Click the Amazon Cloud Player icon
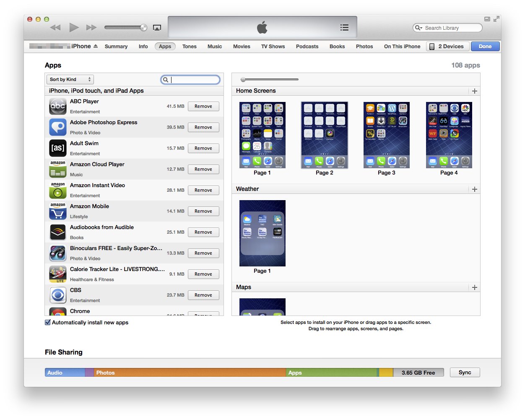Viewport: 525px width, 420px height. point(58,169)
